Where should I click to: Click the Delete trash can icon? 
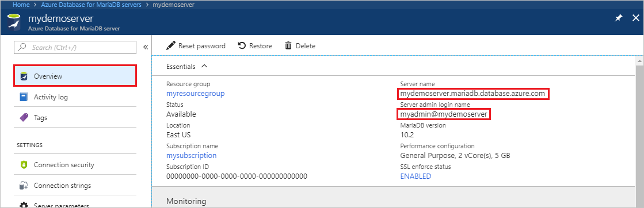tap(288, 45)
